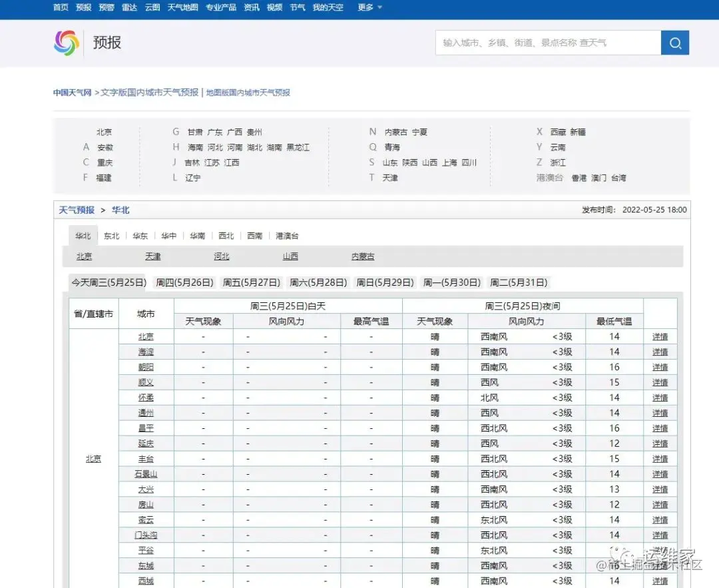Viewport: 719px width, 588px height.
Task: Select 天津 in the province row
Action: coord(152,256)
